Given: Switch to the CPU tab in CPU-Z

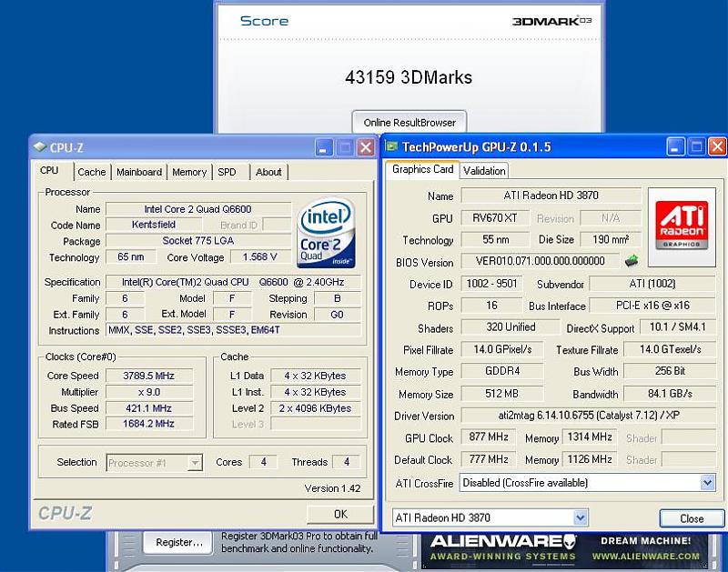Looking at the screenshot, I should [x=50, y=171].
